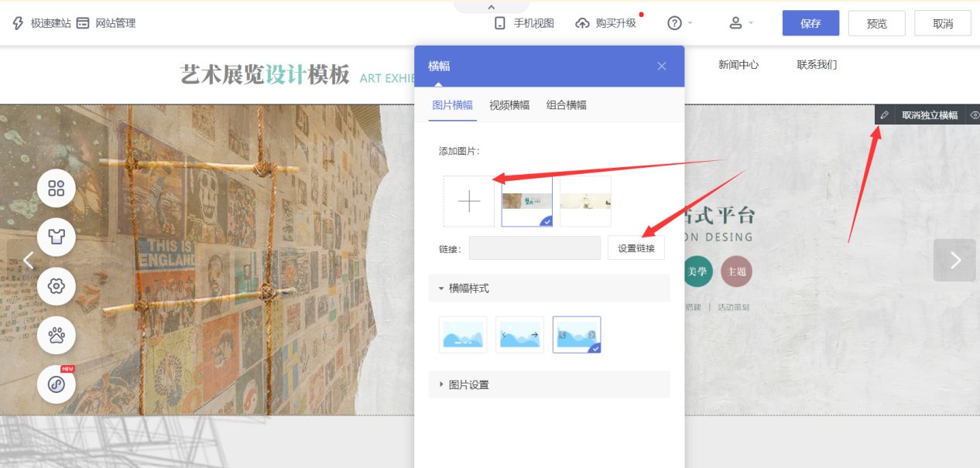Image resolution: width=980 pixels, height=468 pixels.
Task: Switch to the 组合横幅 tab
Action: coord(567,105)
